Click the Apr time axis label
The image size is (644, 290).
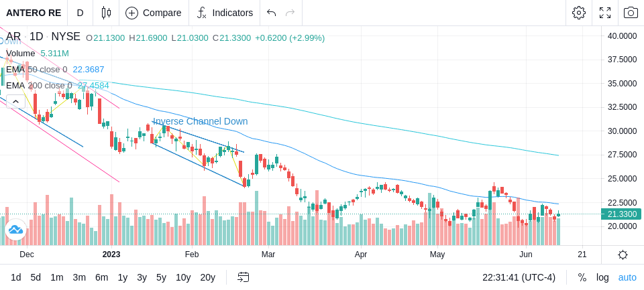click(x=361, y=255)
